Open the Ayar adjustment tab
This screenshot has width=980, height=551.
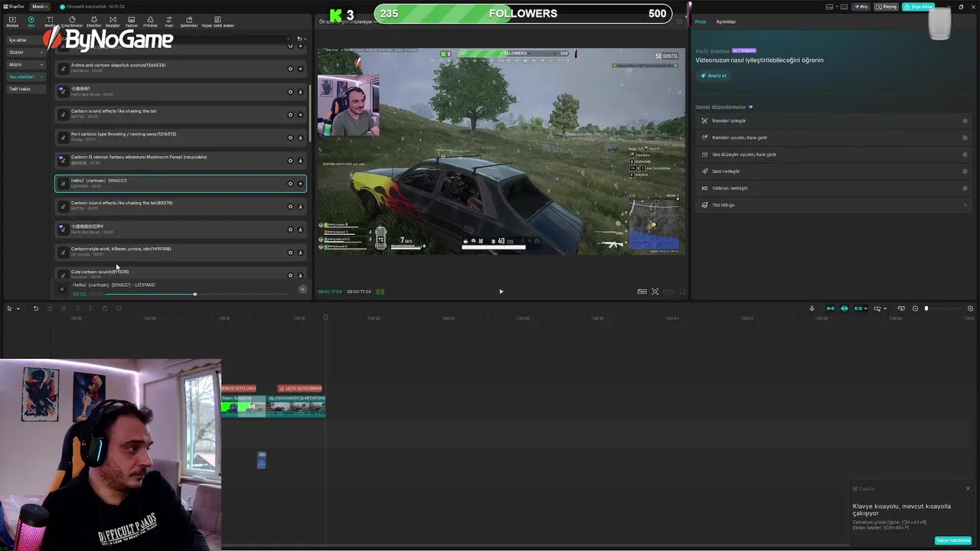coord(169,21)
